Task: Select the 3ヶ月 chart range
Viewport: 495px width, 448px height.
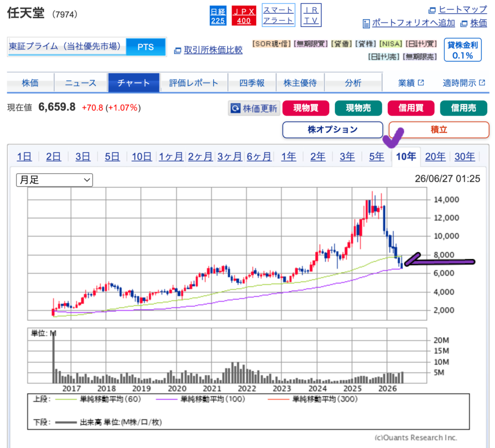Action: point(230,156)
